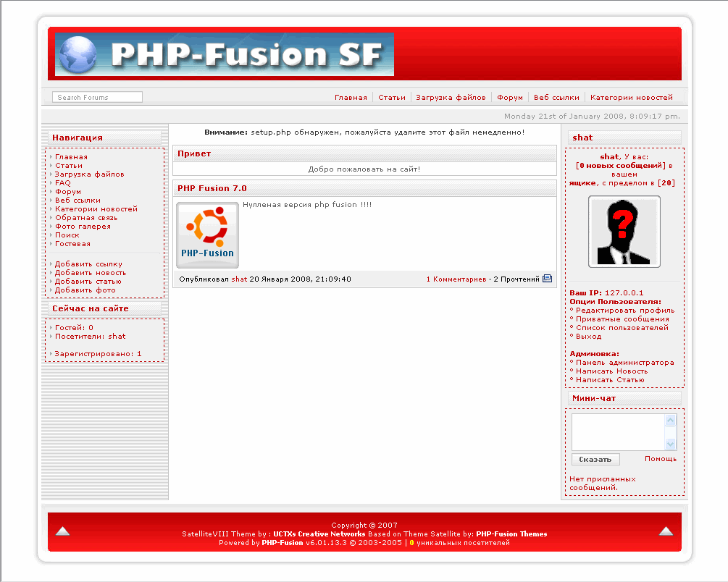Click the Добавить статью link
The width and height of the screenshot is (728, 582).
pos(88,282)
